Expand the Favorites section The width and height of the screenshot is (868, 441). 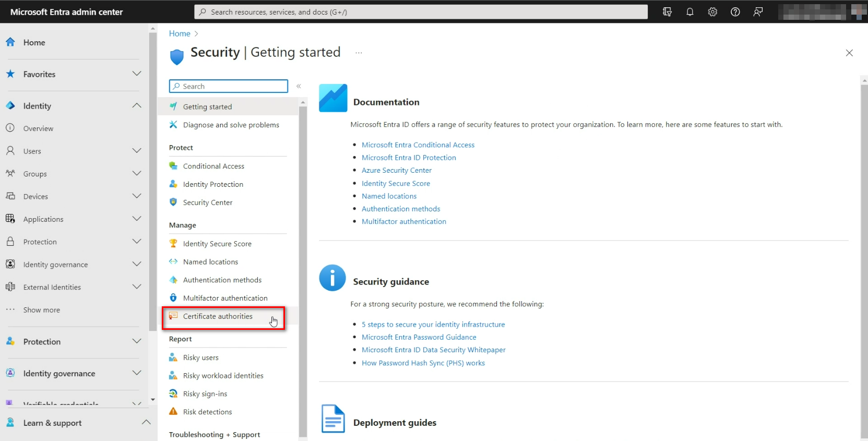pos(137,74)
